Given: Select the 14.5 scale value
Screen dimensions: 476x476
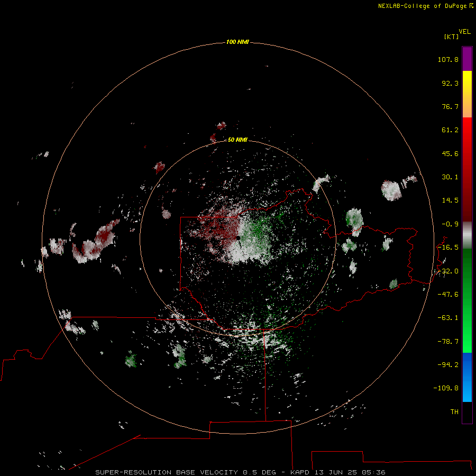Looking at the screenshot, I should click(450, 200).
